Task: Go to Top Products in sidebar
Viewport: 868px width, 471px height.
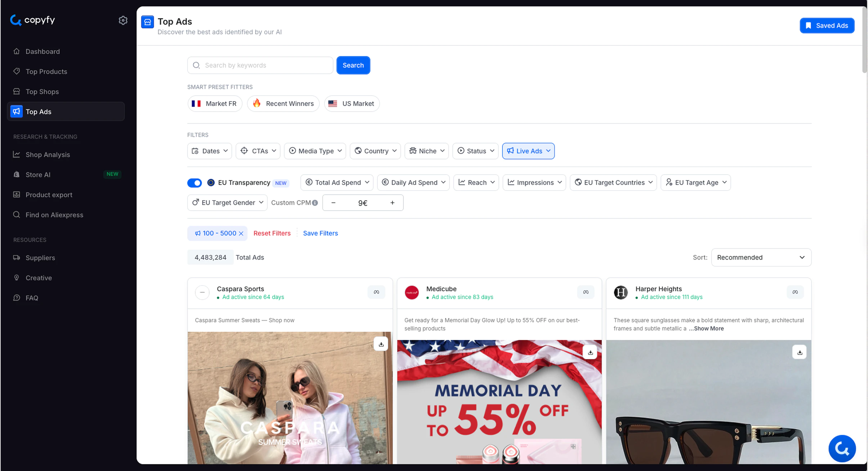Action: click(x=46, y=71)
